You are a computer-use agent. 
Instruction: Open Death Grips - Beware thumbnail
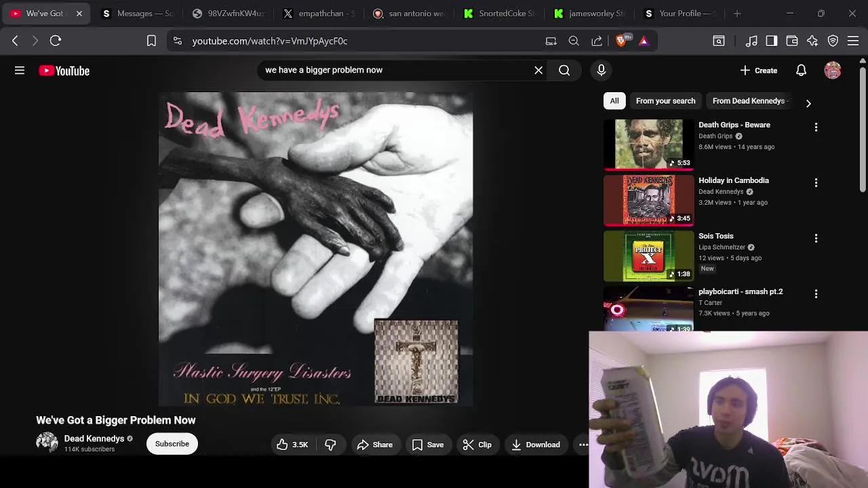[649, 144]
